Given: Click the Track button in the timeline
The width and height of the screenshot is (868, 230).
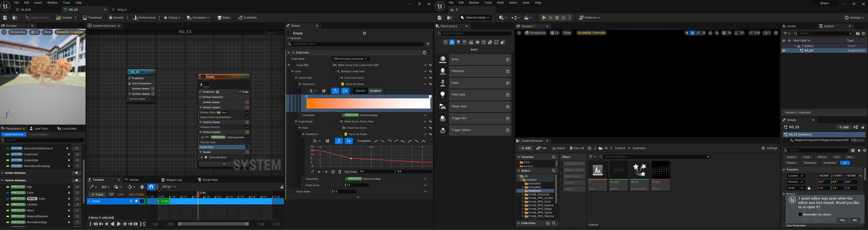Looking at the screenshot, I should (97, 195).
